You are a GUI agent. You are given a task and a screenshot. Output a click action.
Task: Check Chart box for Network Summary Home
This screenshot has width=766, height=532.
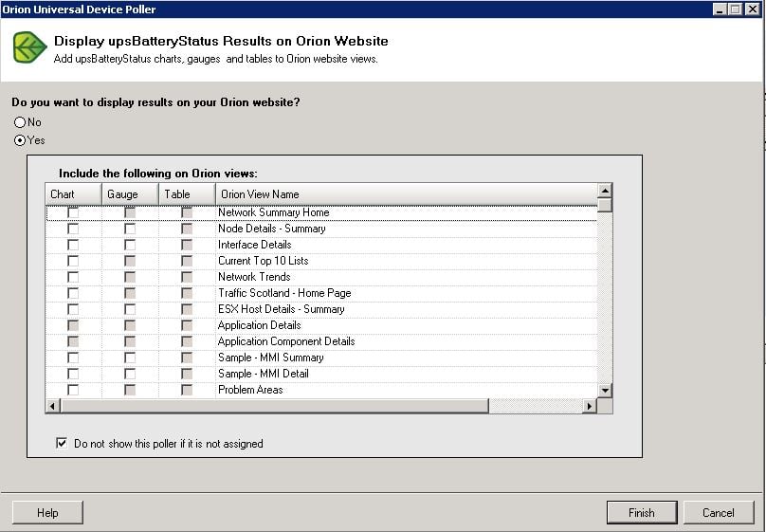[73, 212]
